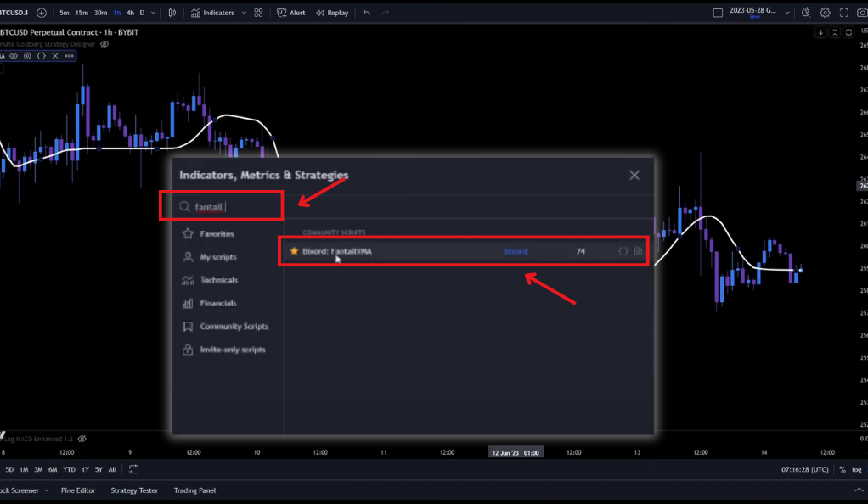Show hidden Goldberg Strategy Designer indicator
Screen dimensions: 868x504
coord(104,44)
